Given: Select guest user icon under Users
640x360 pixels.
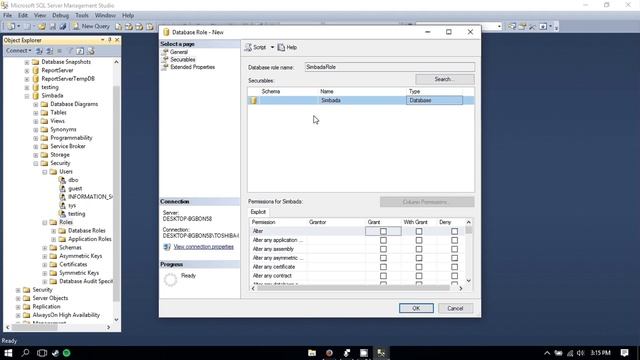Looking at the screenshot, I should tap(62, 189).
